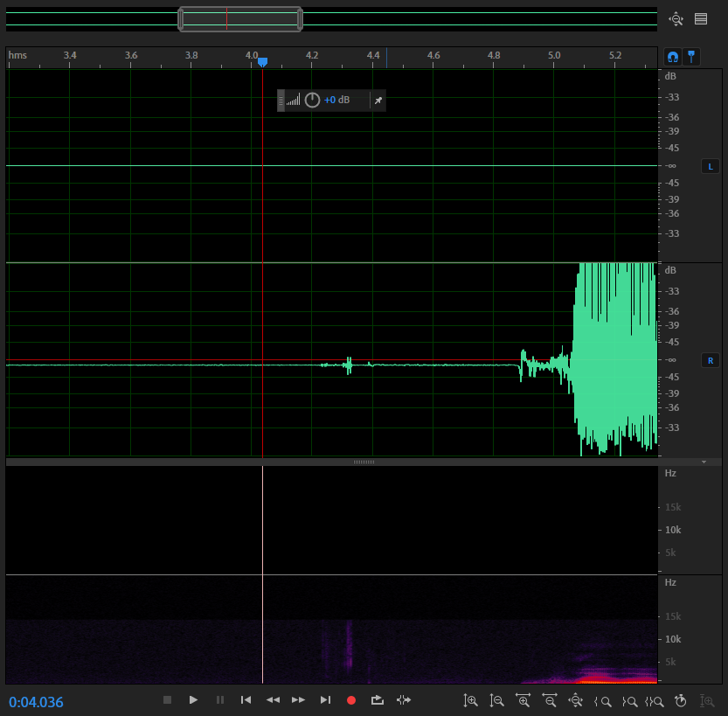Click the 0:04.036 timecode display
This screenshot has width=728, height=716.
pos(37,702)
